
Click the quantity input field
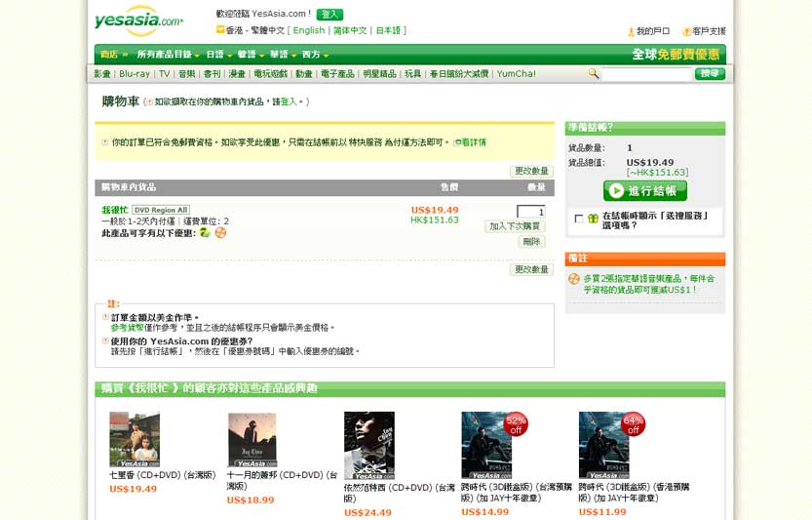click(530, 211)
